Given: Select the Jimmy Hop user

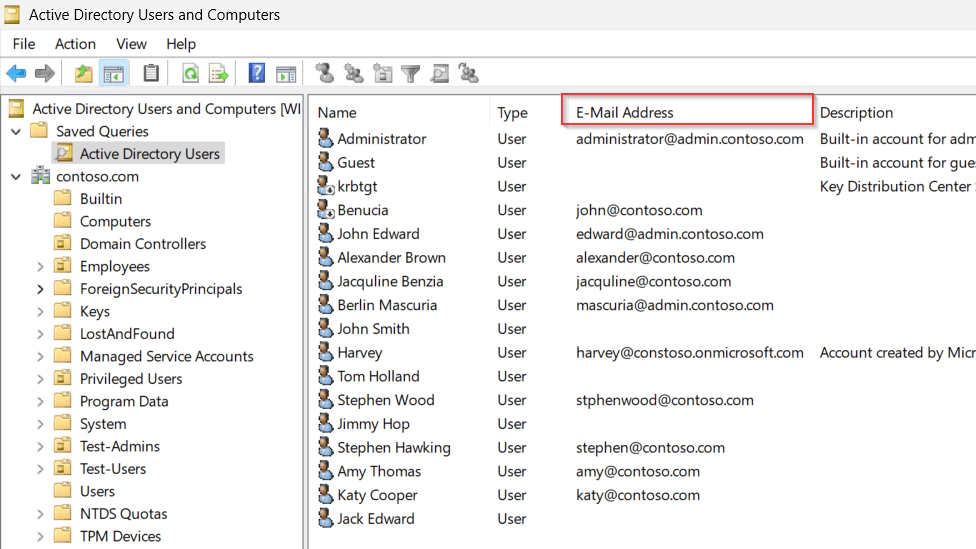Looking at the screenshot, I should [x=373, y=424].
